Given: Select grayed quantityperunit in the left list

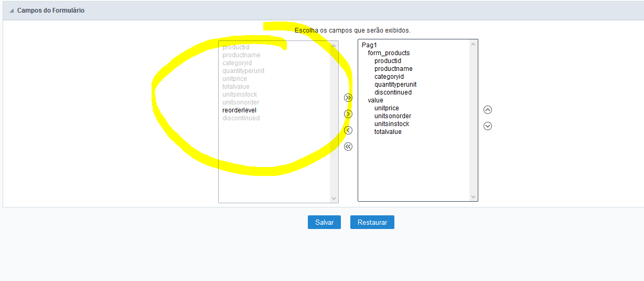Looking at the screenshot, I should [243, 71].
